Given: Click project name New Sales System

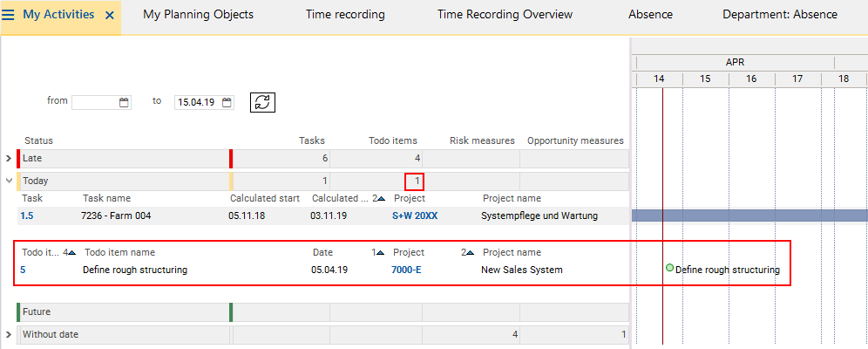Looking at the screenshot, I should (x=522, y=270).
